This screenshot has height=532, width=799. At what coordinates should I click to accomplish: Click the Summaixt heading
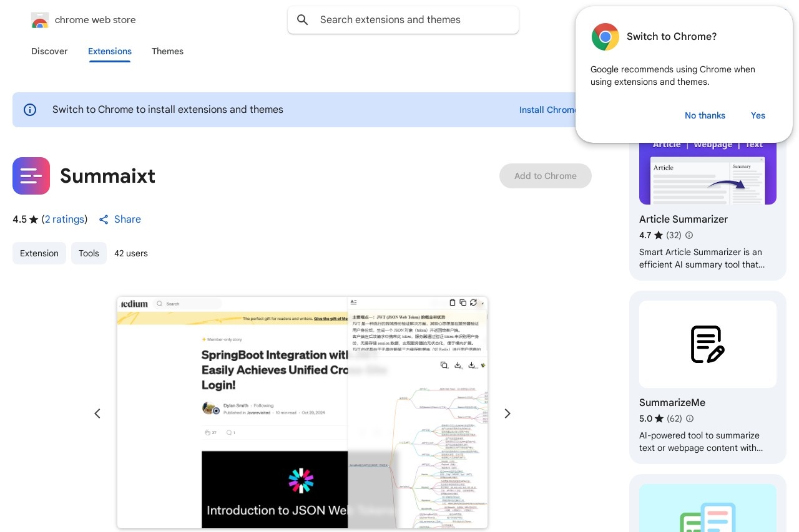[x=107, y=176]
